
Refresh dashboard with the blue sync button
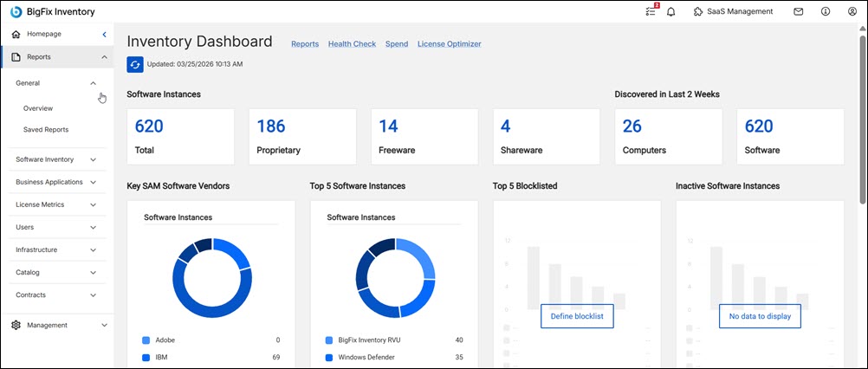135,64
